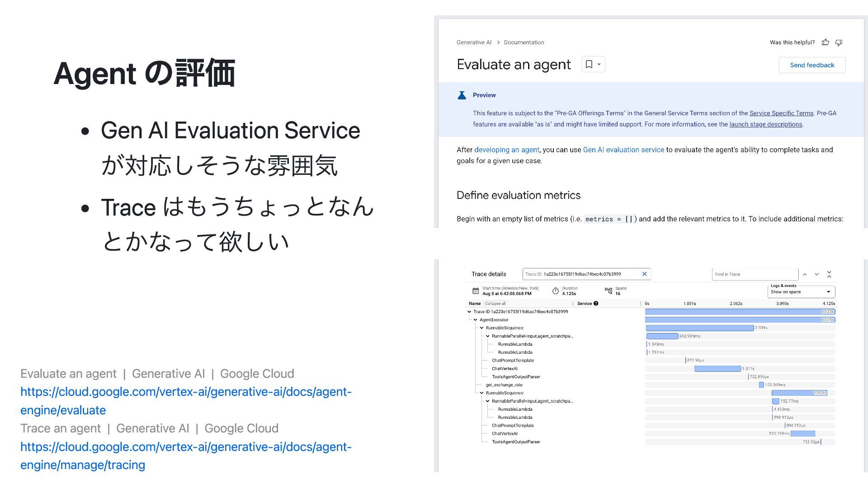Open the bookmark dropdown arrow

[599, 64]
